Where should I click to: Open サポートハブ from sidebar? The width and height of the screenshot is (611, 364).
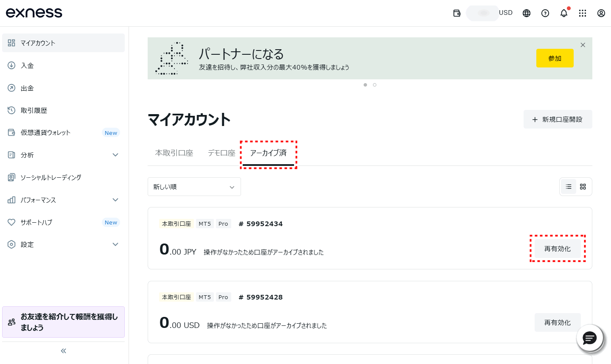pyautogui.click(x=64, y=222)
